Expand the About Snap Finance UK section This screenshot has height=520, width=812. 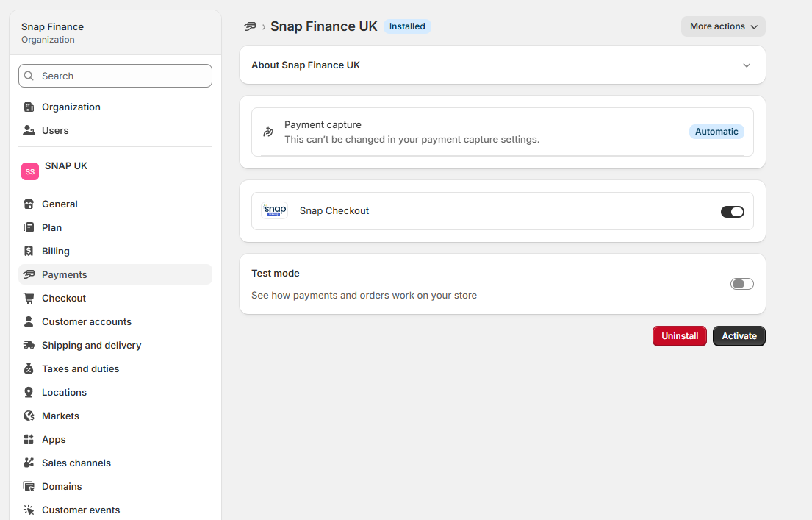[x=503, y=65]
